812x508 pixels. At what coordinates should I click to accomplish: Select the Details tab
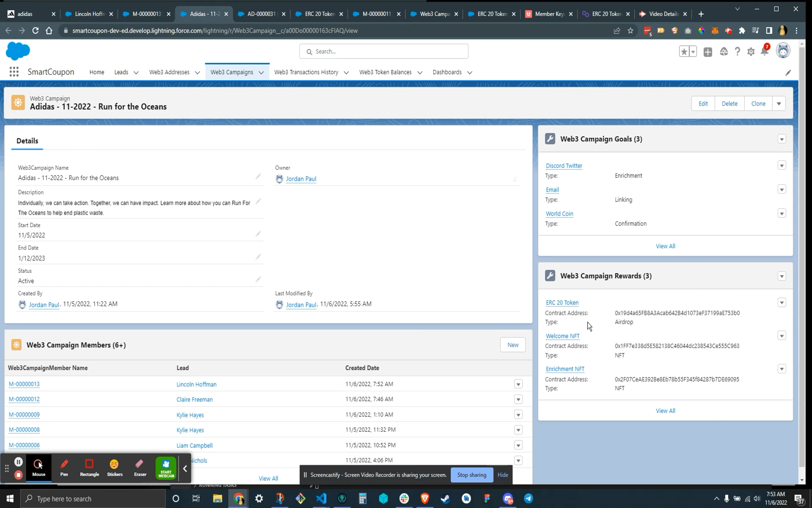pyautogui.click(x=27, y=141)
